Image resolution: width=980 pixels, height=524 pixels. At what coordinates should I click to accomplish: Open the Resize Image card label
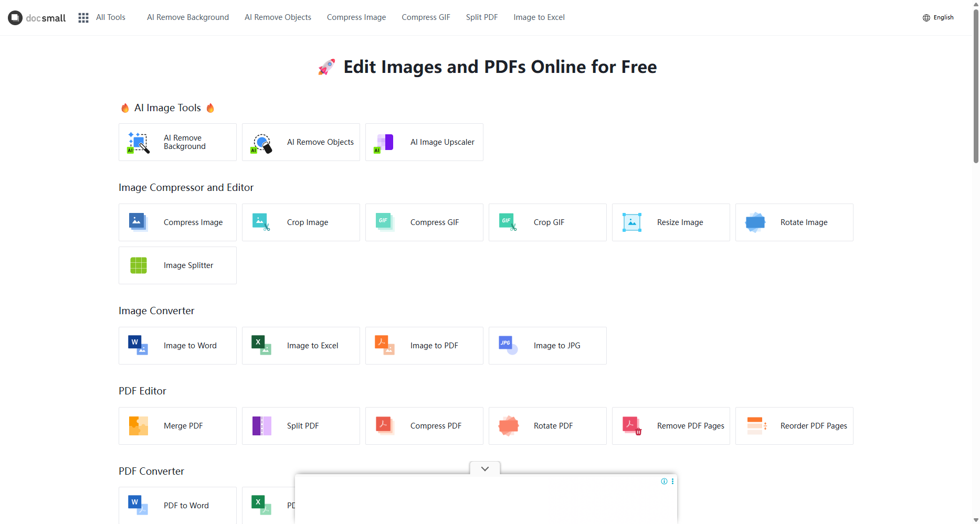tap(680, 222)
